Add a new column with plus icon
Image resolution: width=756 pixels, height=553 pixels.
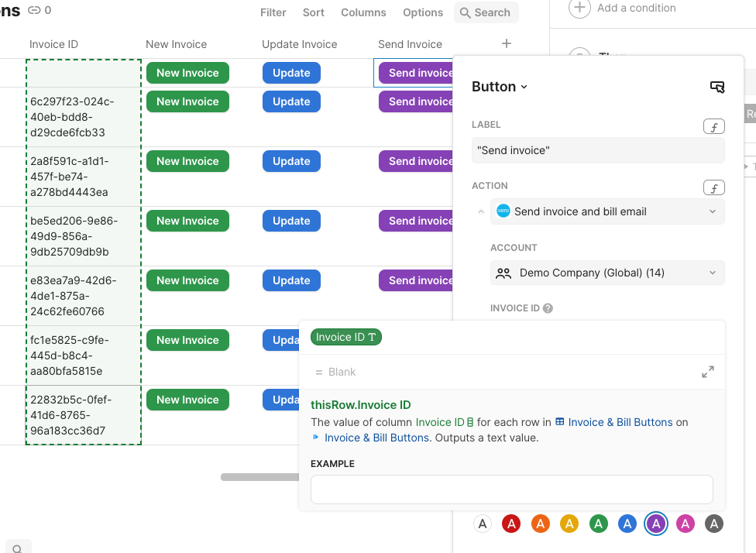(x=507, y=44)
